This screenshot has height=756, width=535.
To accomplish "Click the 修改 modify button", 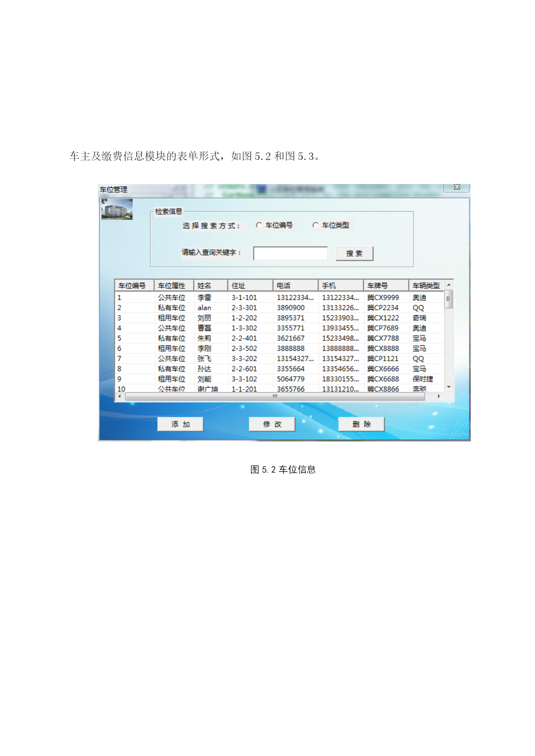I will 272,424.
